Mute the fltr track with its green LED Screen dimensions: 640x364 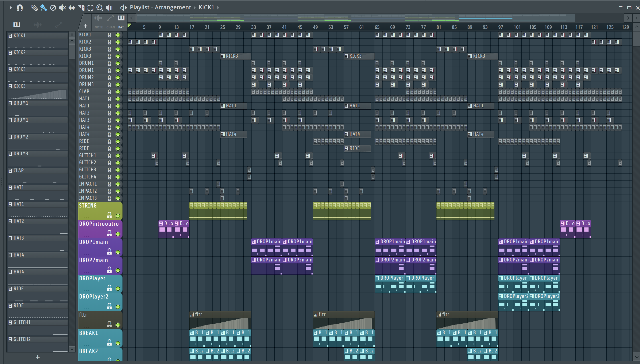[x=118, y=325]
